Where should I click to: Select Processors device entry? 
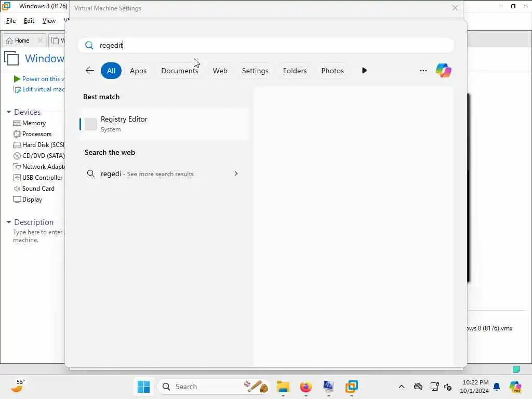pos(37,134)
